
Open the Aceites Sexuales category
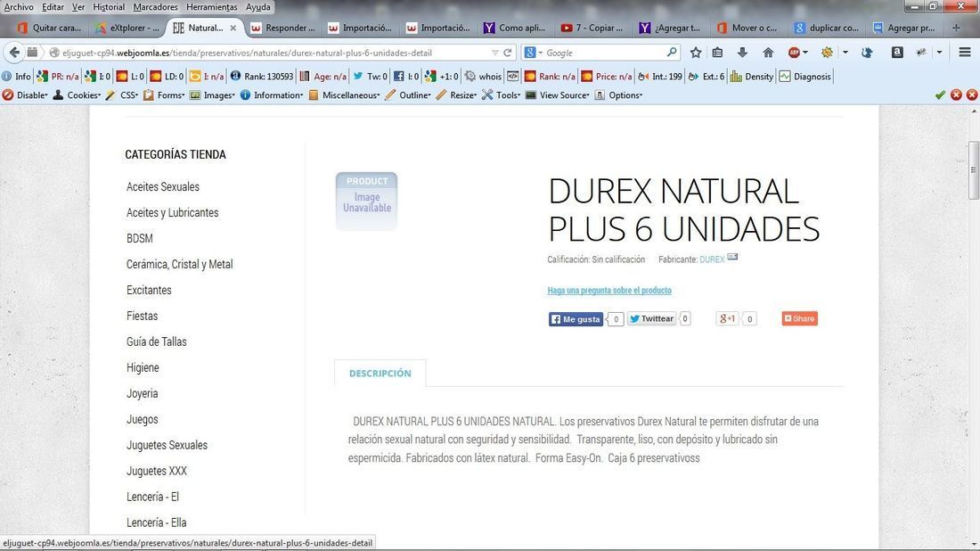coord(162,187)
